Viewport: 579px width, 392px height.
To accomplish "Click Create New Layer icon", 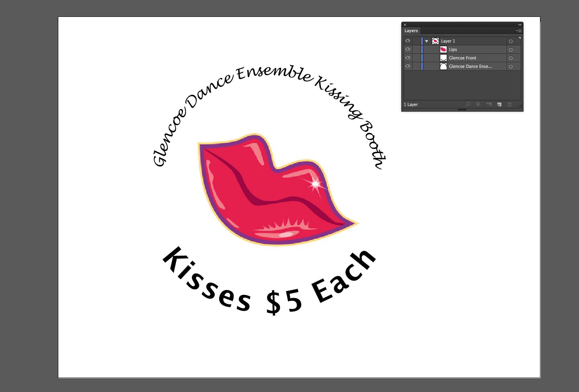I will tap(499, 104).
